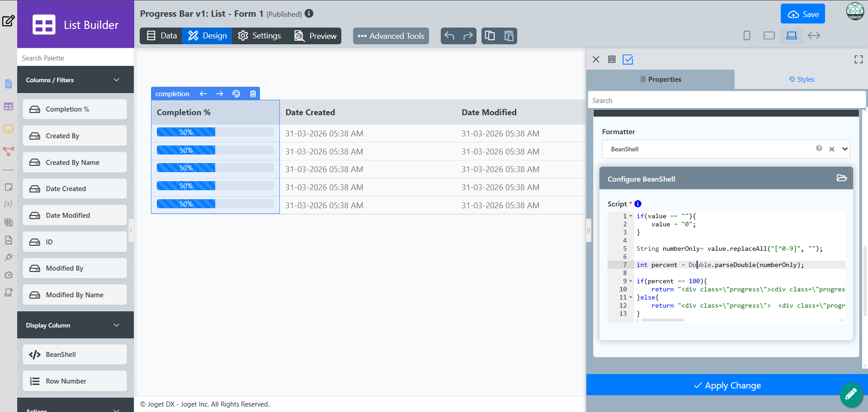Viewport: 868px width, 412px height.
Task: Open the Formatter BeanShell dropdown
Action: [x=726, y=149]
